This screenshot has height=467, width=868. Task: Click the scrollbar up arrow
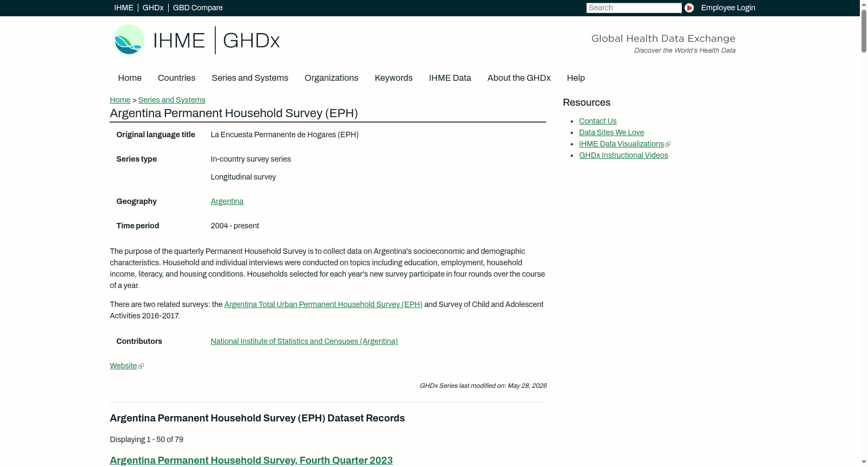(864, 4)
